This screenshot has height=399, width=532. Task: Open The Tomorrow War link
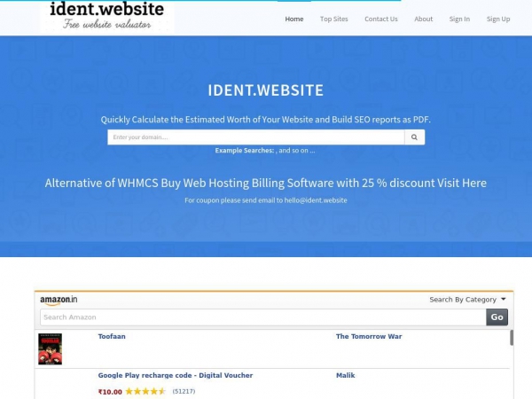[369, 336]
